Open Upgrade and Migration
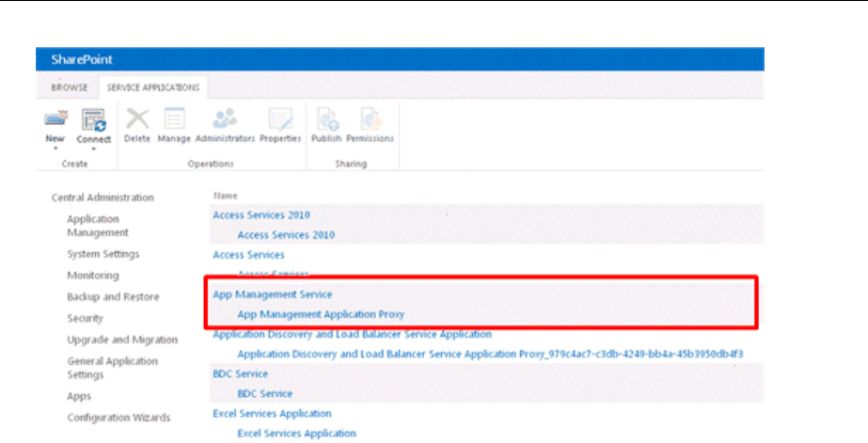Image resolution: width=868 pixels, height=443 pixels. pyautogui.click(x=122, y=340)
